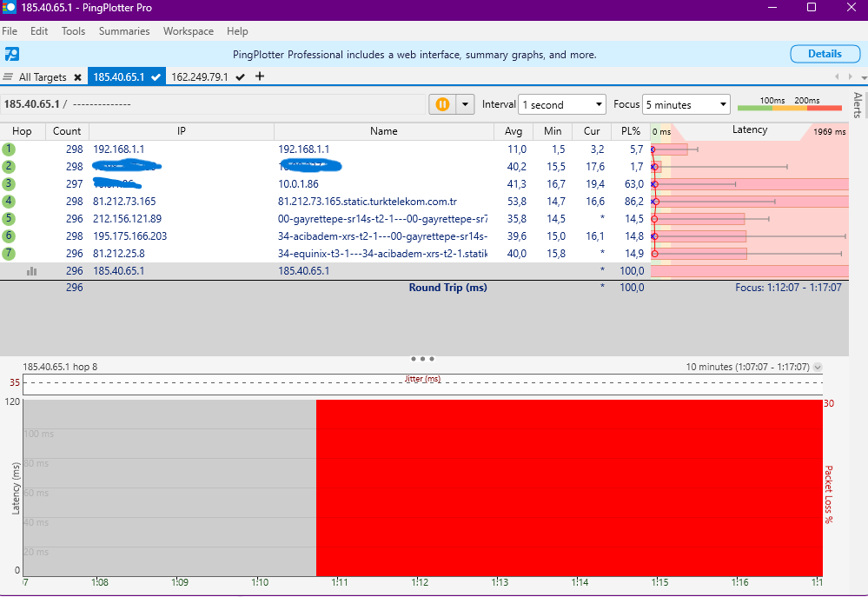Image resolution: width=868 pixels, height=597 pixels.
Task: Open the All Targets hamburger menu icon
Action: pyautogui.click(x=8, y=76)
